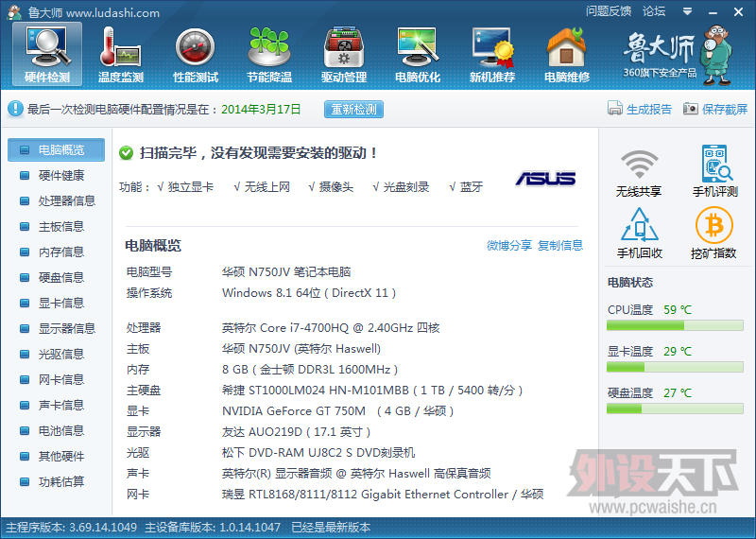Screen dimensions: 756x539
Task: Open 温度监测 temperature monitor icon
Action: (121, 54)
